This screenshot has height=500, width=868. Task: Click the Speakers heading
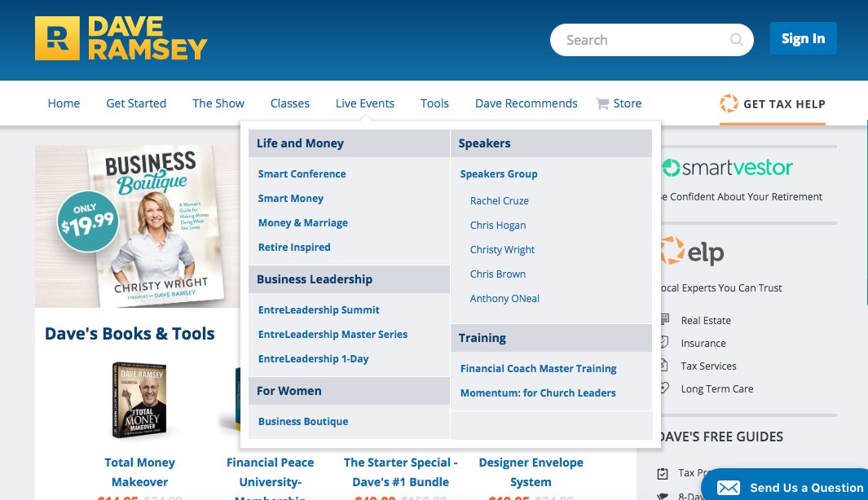click(484, 143)
